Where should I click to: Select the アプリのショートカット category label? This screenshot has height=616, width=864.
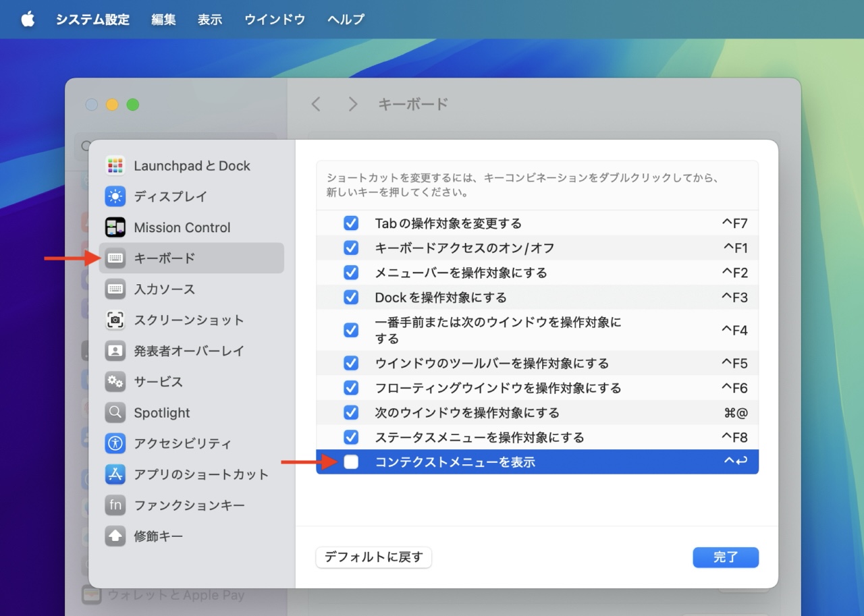201,474
